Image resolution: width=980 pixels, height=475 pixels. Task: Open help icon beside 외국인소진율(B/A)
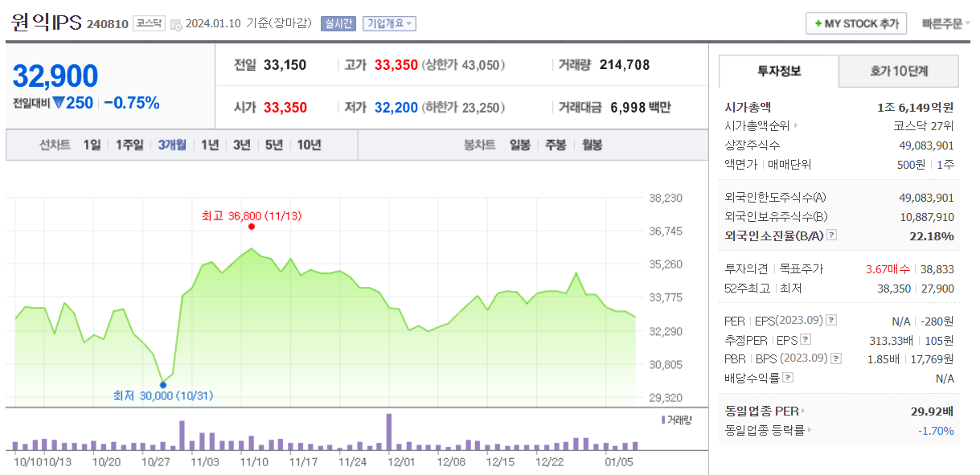(832, 235)
